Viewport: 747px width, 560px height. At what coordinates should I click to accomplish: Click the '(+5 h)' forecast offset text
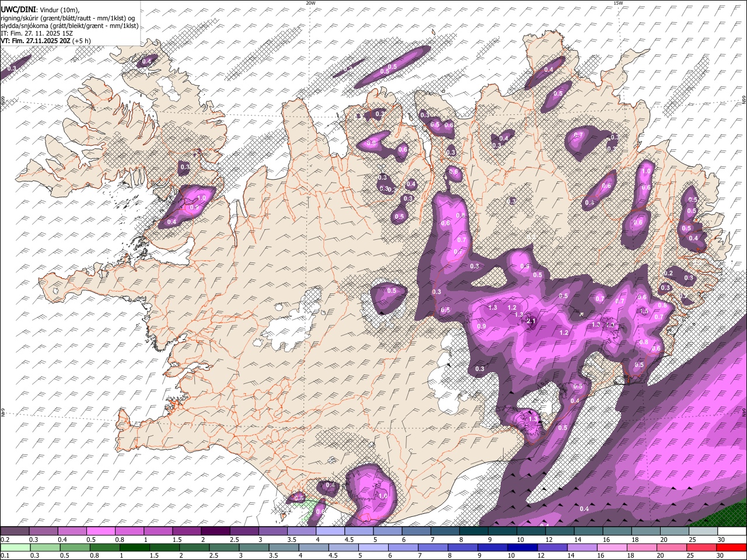pyautogui.click(x=82, y=41)
